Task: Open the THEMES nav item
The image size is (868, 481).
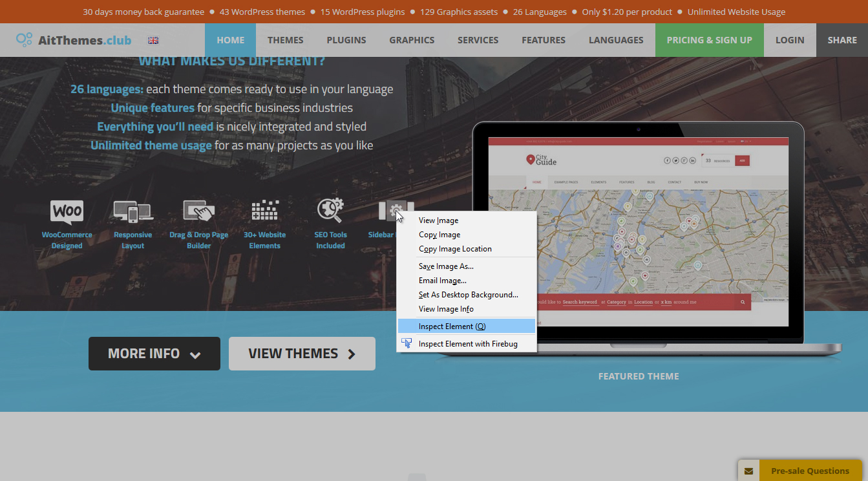Action: 286,40
